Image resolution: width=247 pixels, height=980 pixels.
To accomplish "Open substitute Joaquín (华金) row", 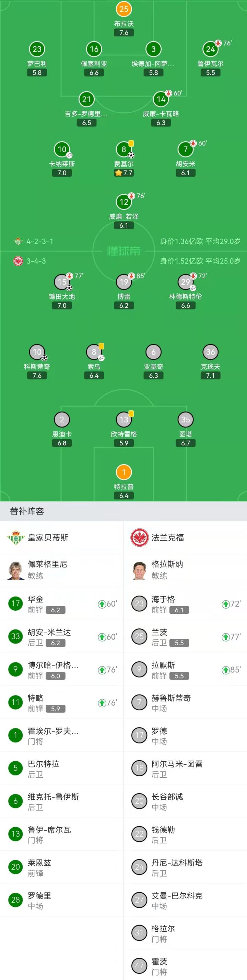I will tap(62, 604).
